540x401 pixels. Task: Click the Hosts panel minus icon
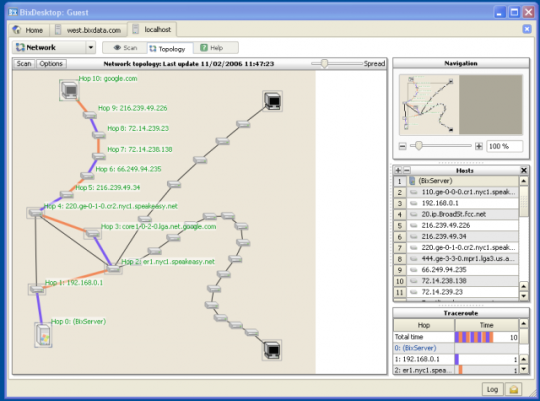407,170
